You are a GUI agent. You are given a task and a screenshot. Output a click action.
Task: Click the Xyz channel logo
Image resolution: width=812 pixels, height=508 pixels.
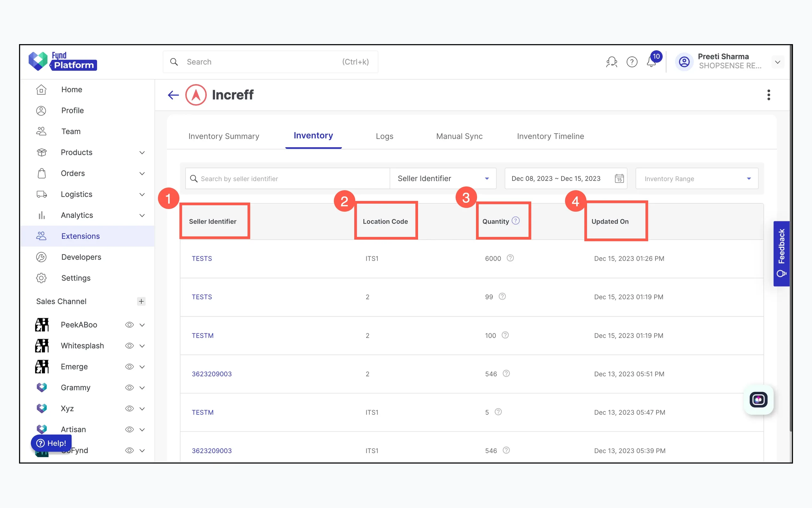coord(42,408)
